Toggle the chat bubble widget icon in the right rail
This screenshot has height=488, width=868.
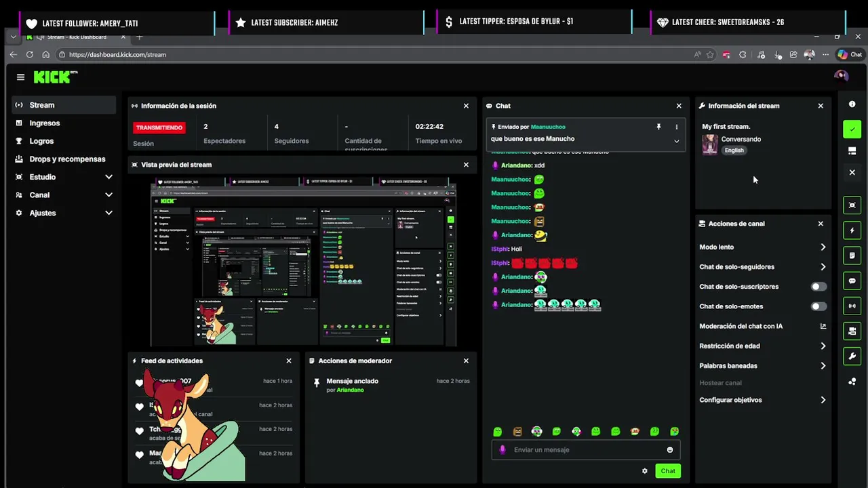pyautogui.click(x=852, y=281)
